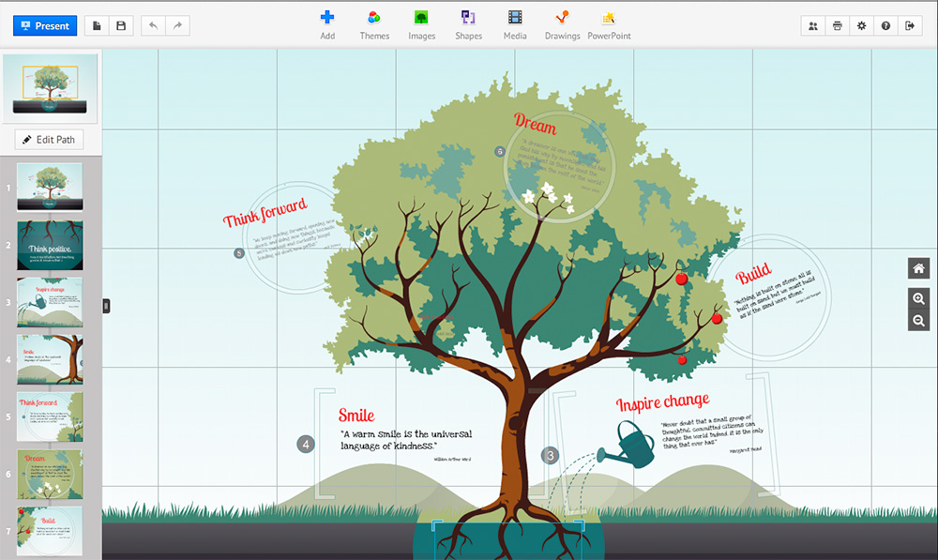This screenshot has height=560, width=938.
Task: Save the presentation with floppy disk icon
Action: click(121, 25)
